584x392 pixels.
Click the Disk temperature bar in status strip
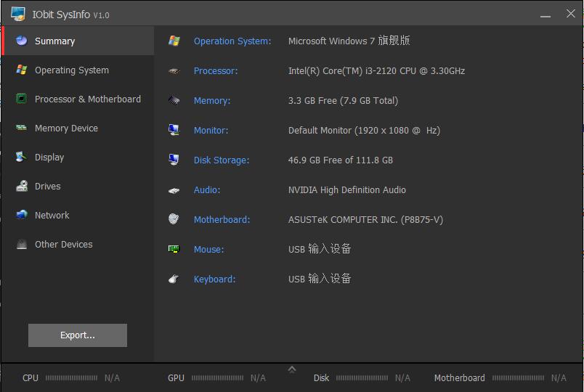click(362, 378)
